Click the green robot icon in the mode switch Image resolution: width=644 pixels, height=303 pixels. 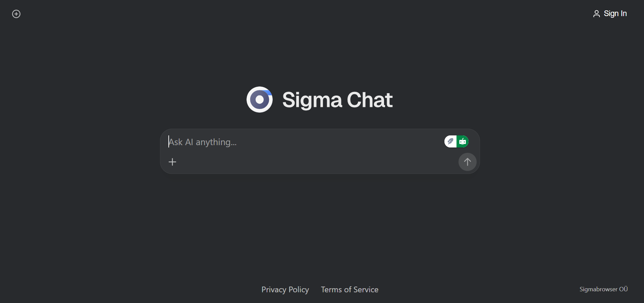pyautogui.click(x=463, y=141)
